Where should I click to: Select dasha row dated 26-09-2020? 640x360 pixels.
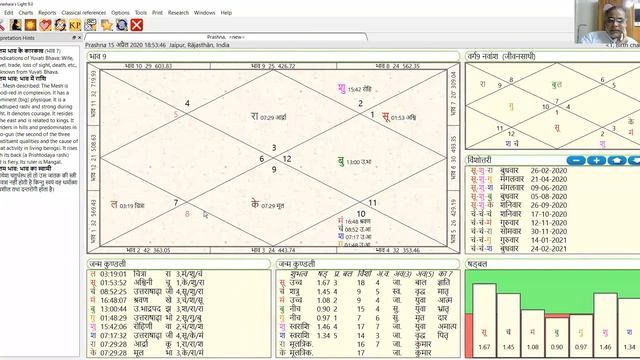(x=518, y=205)
